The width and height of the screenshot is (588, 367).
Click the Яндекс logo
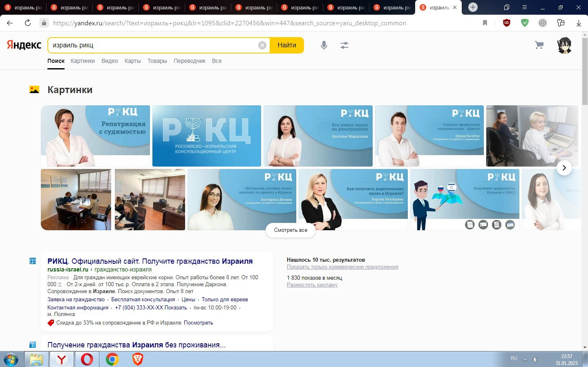(24, 45)
